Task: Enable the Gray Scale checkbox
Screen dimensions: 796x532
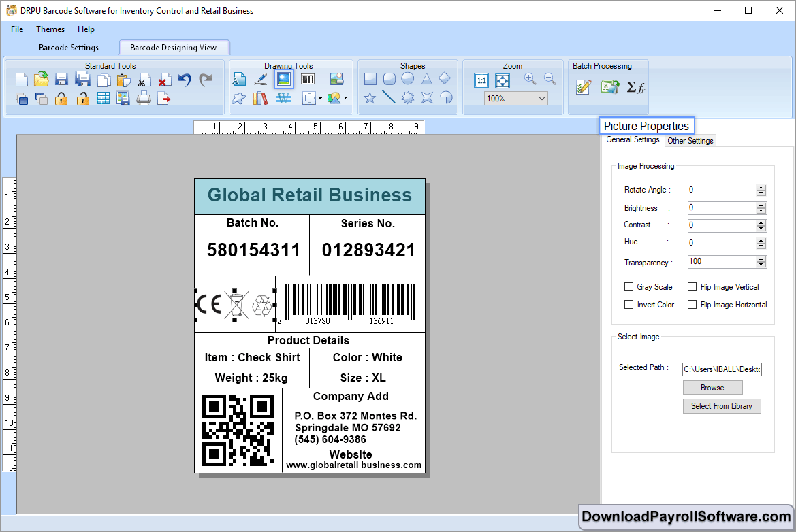Action: coord(628,287)
